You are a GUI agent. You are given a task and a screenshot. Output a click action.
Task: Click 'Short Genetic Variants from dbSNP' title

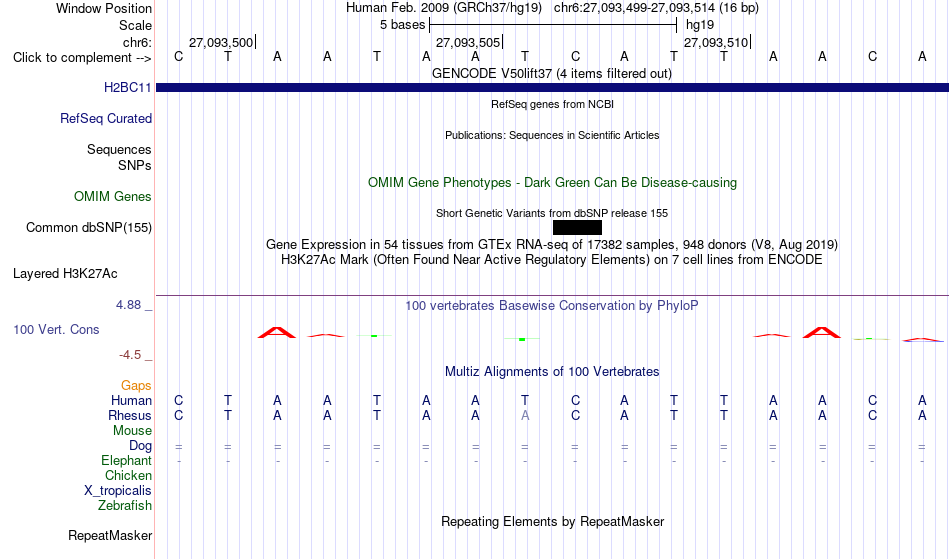(x=552, y=213)
